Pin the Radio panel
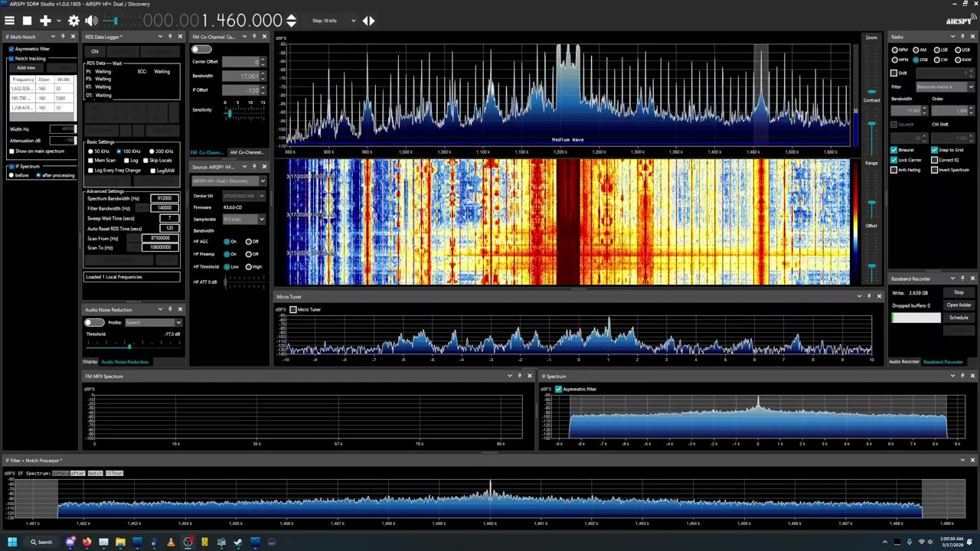This screenshot has height=551, width=980. pyautogui.click(x=962, y=37)
